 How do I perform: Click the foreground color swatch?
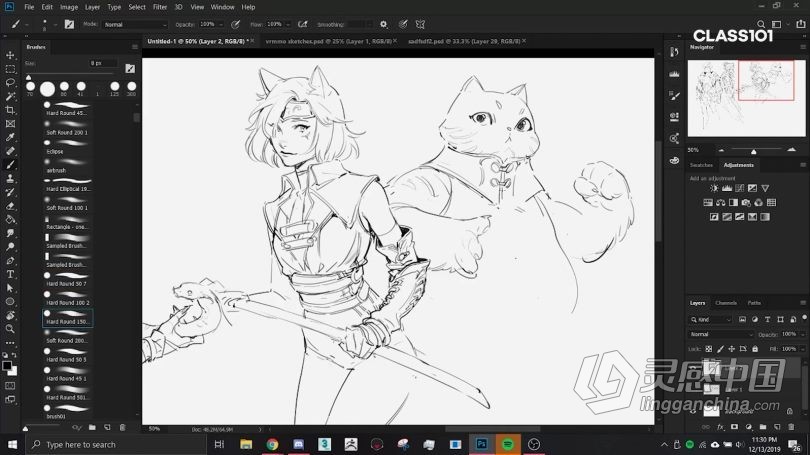coord(6,366)
